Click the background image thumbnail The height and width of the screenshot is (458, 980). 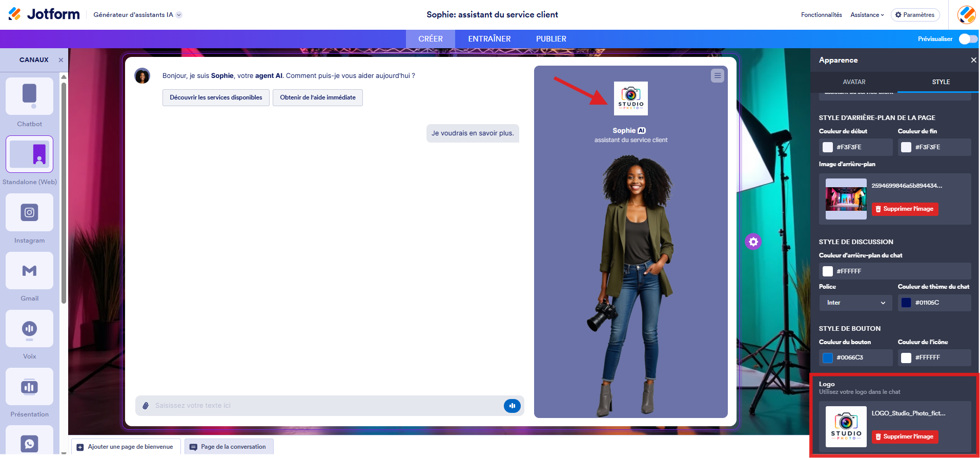pyautogui.click(x=846, y=199)
